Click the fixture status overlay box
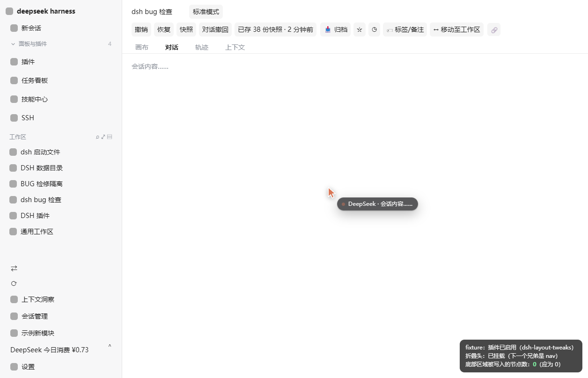 pos(521,356)
